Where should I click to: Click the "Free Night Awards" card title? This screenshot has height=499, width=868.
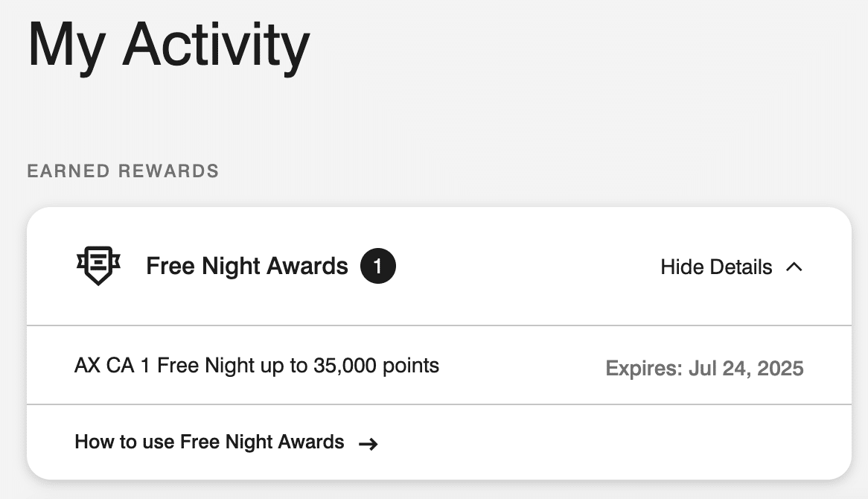(x=247, y=267)
